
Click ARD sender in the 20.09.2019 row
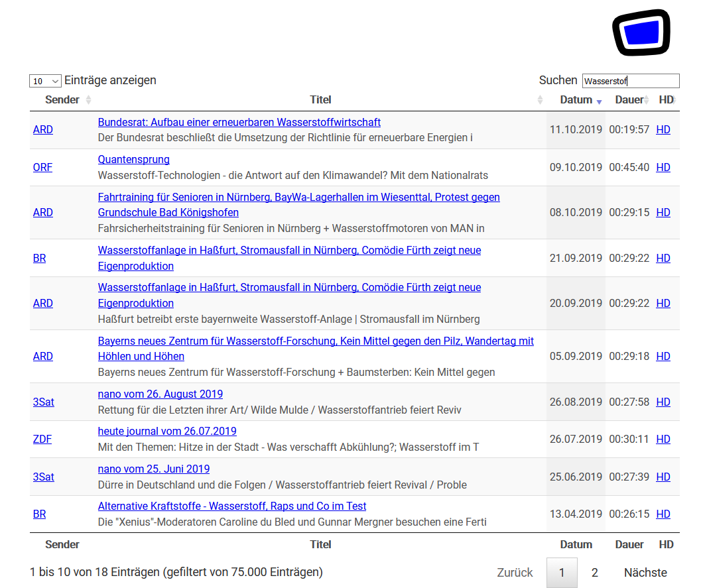point(42,304)
